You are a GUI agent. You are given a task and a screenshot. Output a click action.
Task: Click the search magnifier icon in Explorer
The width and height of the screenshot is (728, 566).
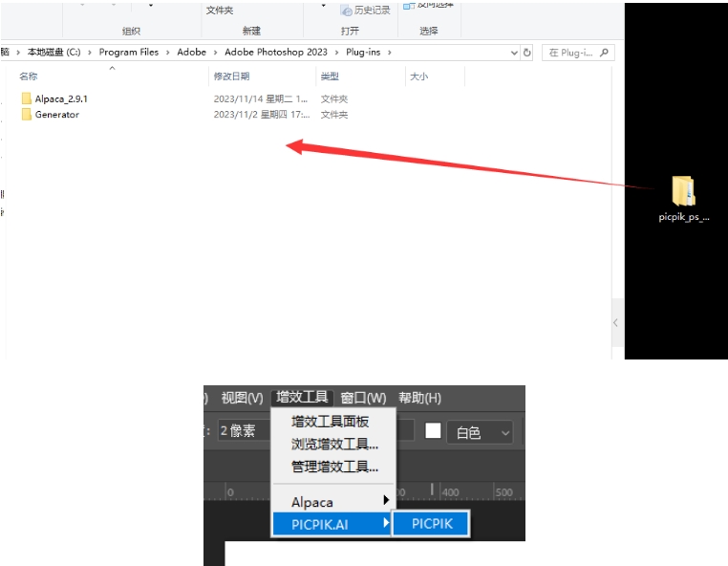tap(604, 53)
